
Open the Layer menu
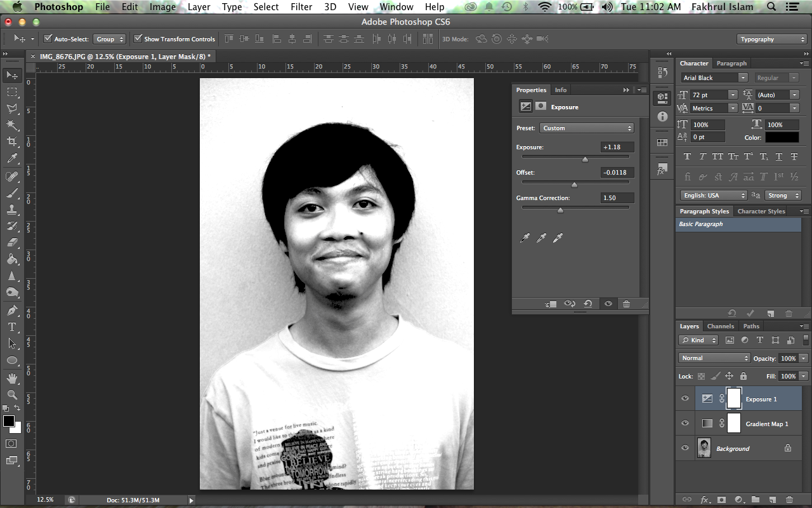pos(199,7)
